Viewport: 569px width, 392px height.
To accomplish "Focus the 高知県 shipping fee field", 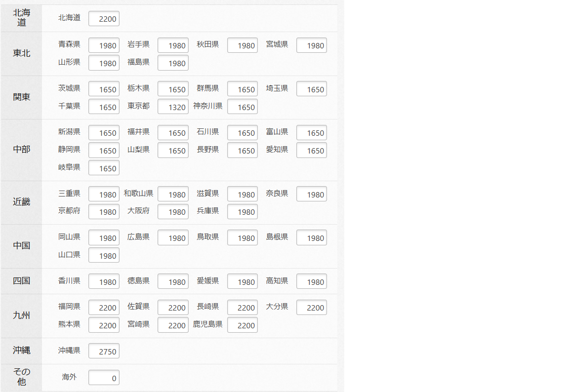I will [311, 282].
